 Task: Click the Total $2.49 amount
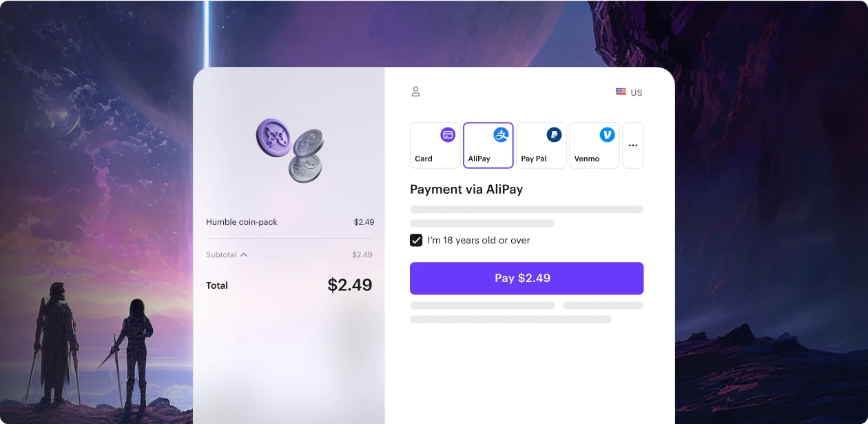pyautogui.click(x=350, y=285)
